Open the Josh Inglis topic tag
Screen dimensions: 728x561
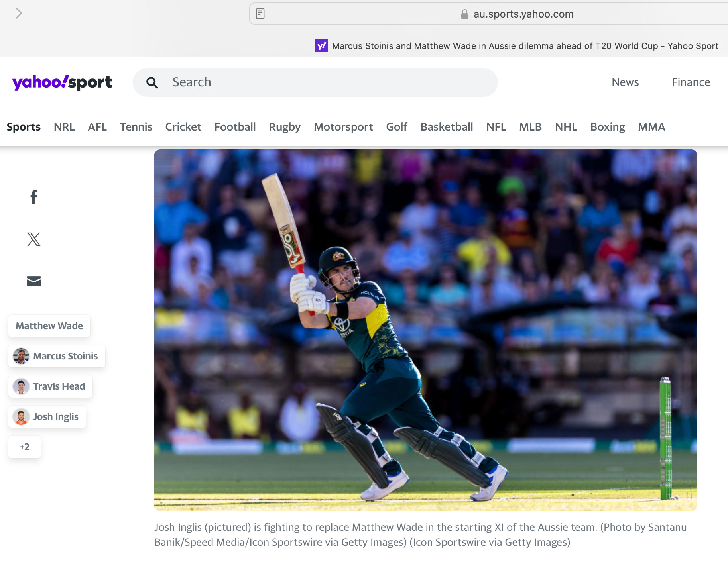tap(47, 417)
